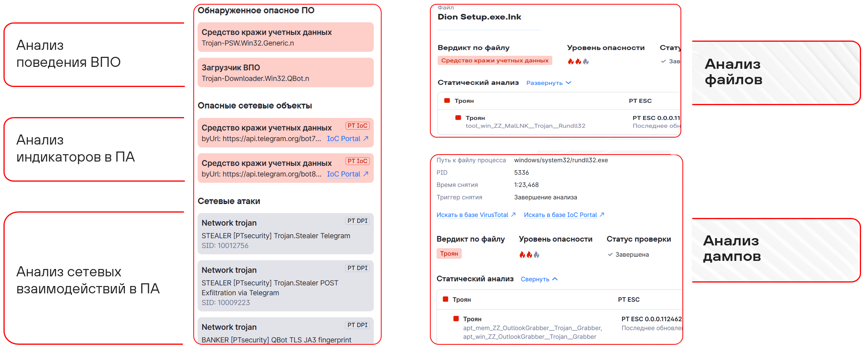
Task: Click the engine version PT ESC 0.0.0.112462
Action: click(x=651, y=319)
